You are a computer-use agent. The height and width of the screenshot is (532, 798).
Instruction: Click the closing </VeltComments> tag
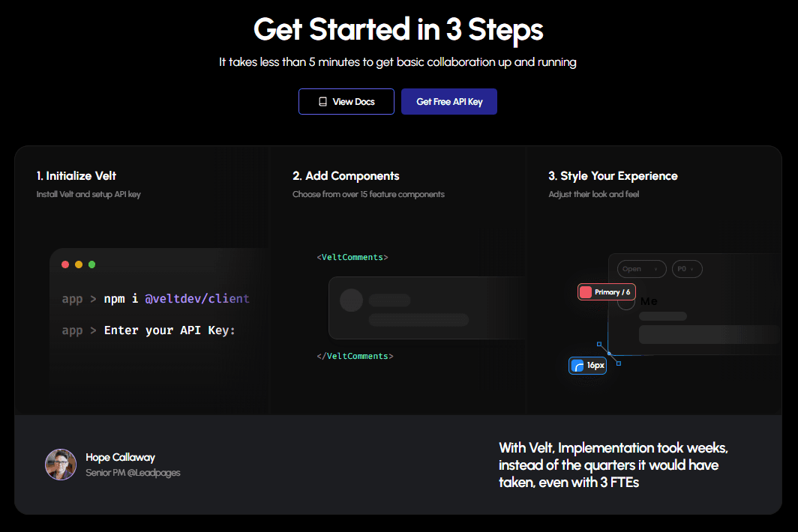pos(355,356)
